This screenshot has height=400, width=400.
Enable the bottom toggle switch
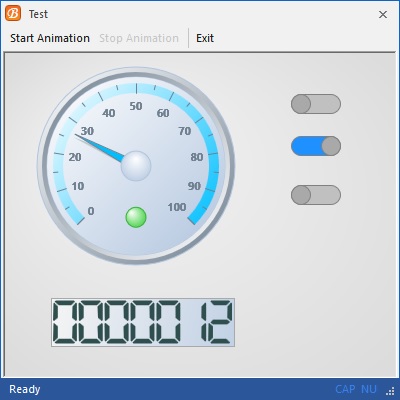tap(316, 195)
